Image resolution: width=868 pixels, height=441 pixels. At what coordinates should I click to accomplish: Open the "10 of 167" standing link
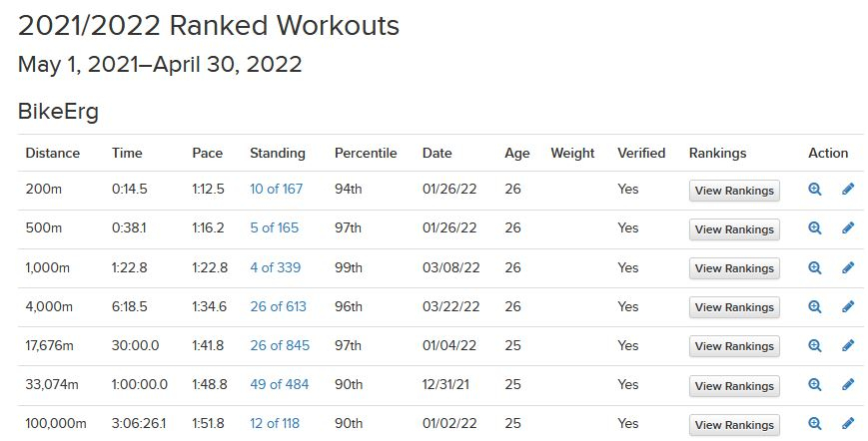tap(277, 189)
